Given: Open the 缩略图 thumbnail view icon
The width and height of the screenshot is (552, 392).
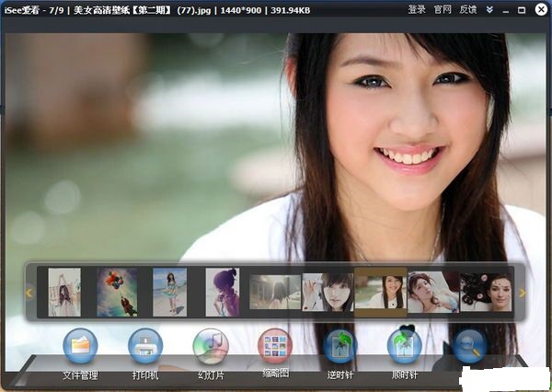Looking at the screenshot, I should (274, 346).
